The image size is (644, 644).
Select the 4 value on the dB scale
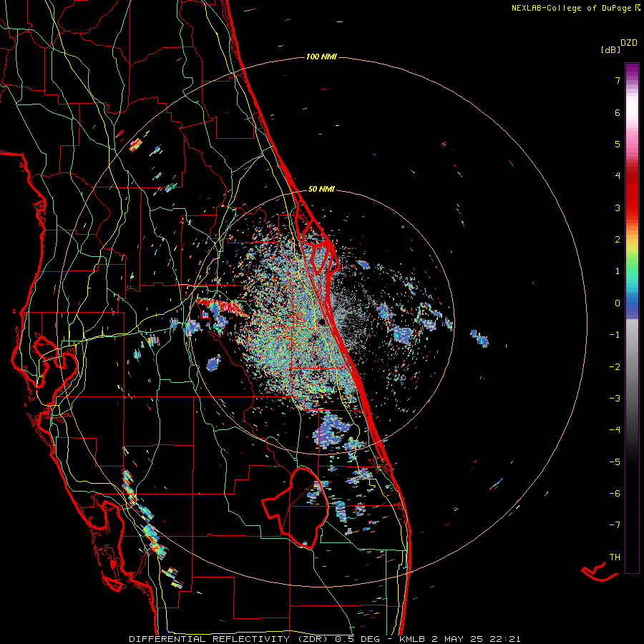pyautogui.click(x=618, y=176)
